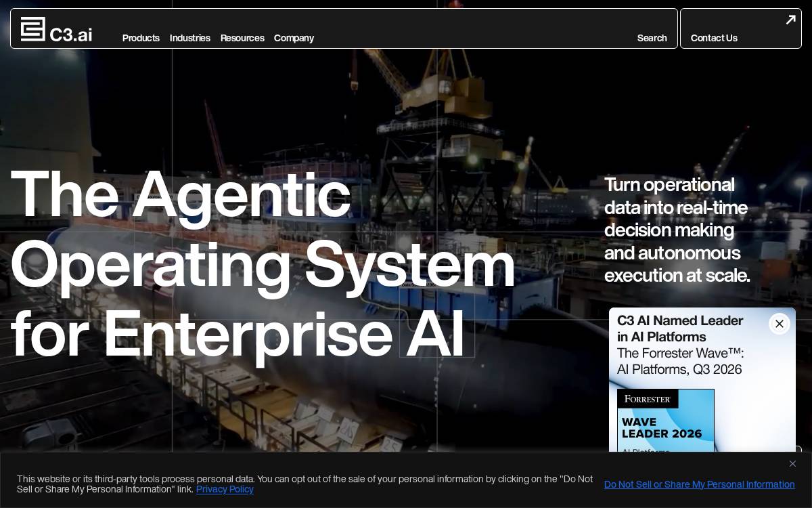Open the Products menu
812x508 pixels.
[141, 38]
